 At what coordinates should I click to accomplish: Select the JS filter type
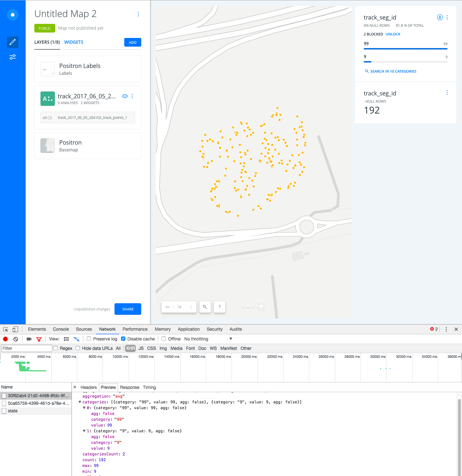click(141, 348)
